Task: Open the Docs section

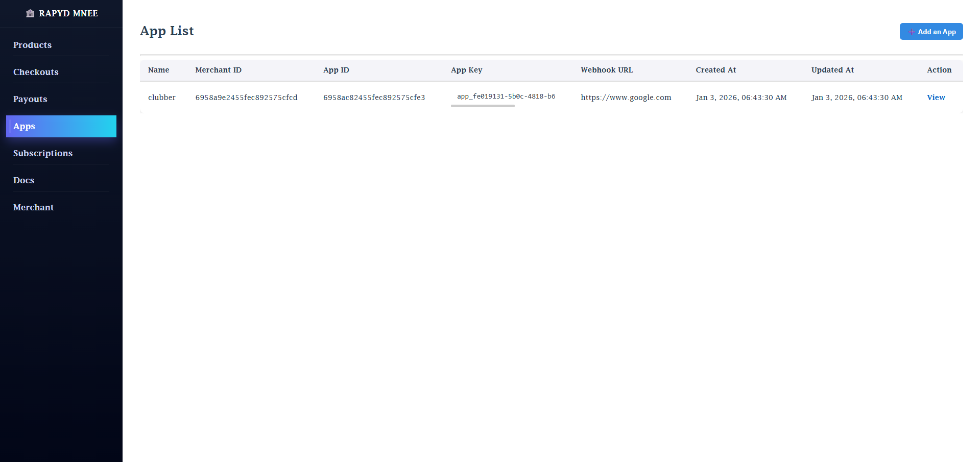Action: pos(61,180)
